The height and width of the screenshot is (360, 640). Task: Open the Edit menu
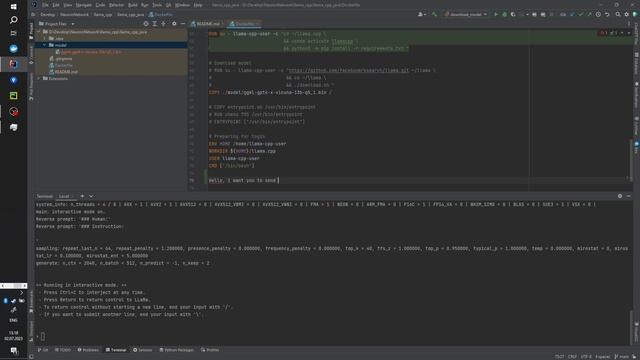(x=56, y=5)
